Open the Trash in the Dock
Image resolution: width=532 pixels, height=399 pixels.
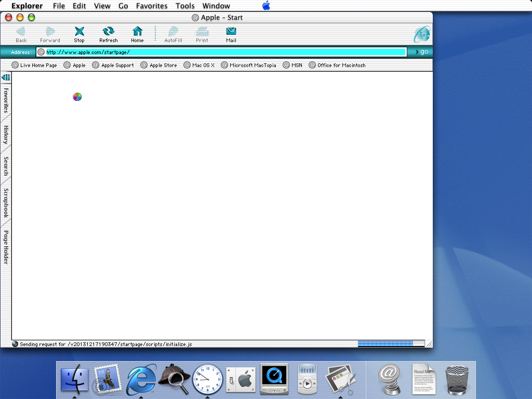(x=457, y=380)
